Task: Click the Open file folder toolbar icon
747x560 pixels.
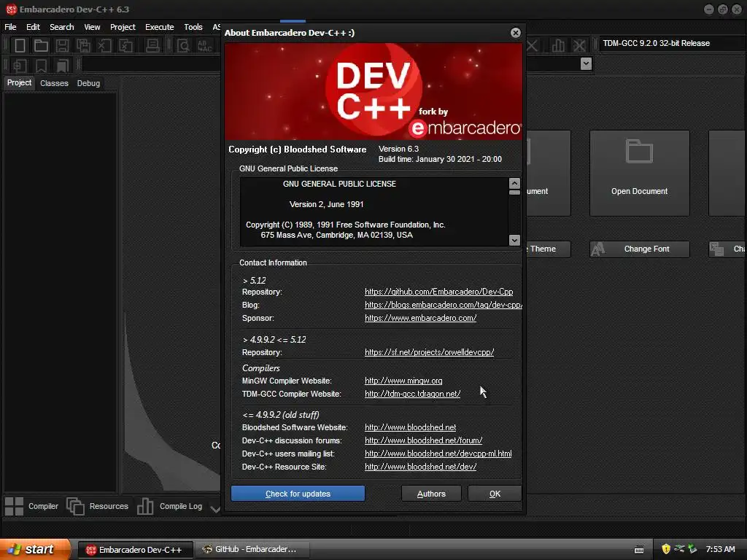Action: pyautogui.click(x=41, y=46)
